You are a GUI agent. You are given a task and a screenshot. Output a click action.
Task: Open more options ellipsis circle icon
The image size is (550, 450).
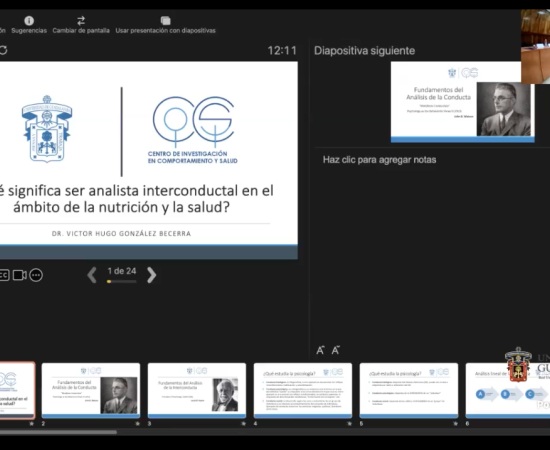click(36, 275)
